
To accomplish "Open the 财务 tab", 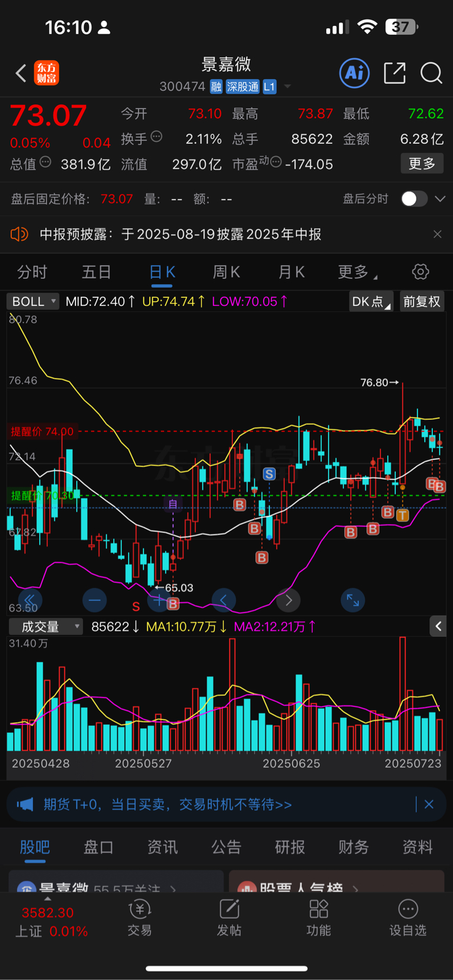I will click(354, 847).
